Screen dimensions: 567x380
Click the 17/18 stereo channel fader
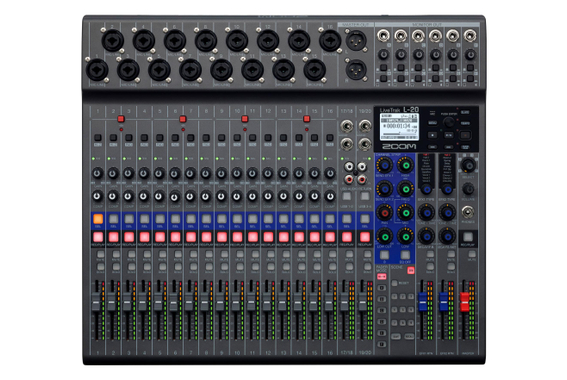344,303
